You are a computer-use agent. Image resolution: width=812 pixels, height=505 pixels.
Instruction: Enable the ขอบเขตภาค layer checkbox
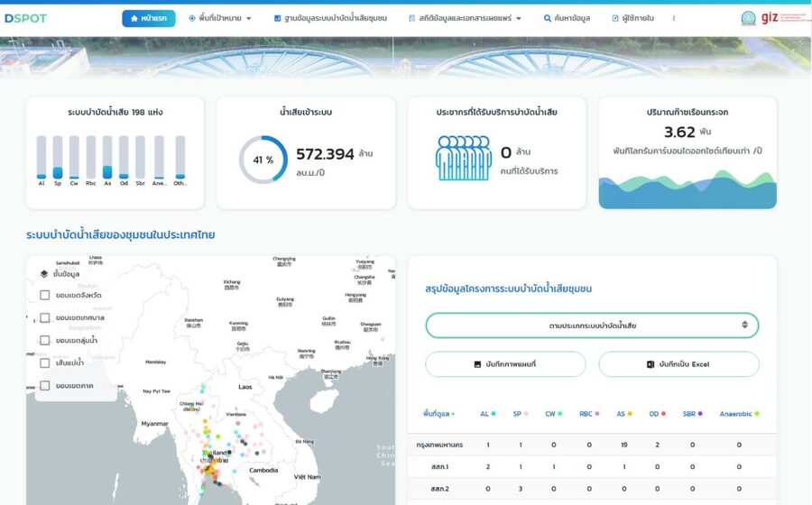(x=45, y=385)
